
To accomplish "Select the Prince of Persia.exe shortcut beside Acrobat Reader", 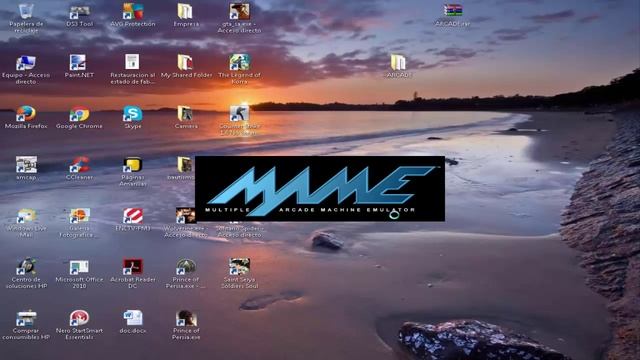I will (x=186, y=267).
